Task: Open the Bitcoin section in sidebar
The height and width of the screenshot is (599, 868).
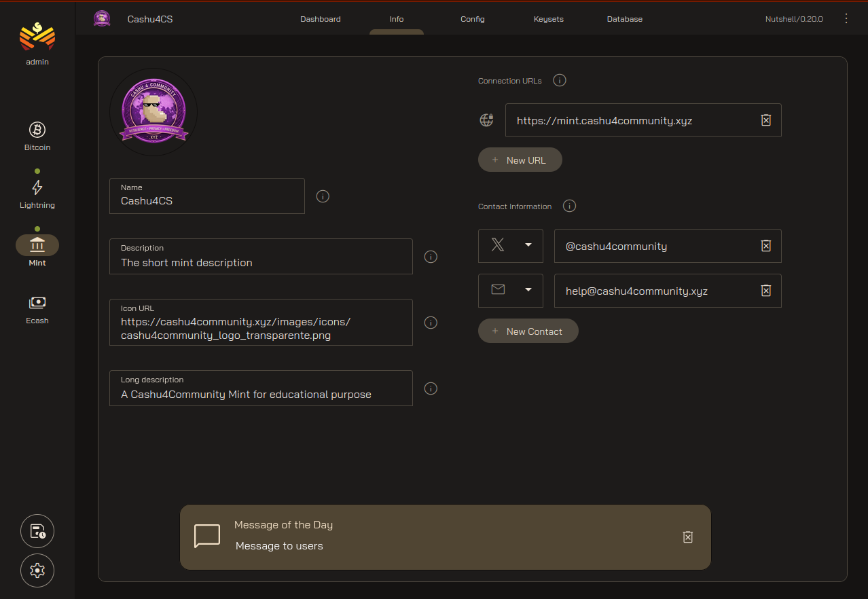Action: pos(37,136)
